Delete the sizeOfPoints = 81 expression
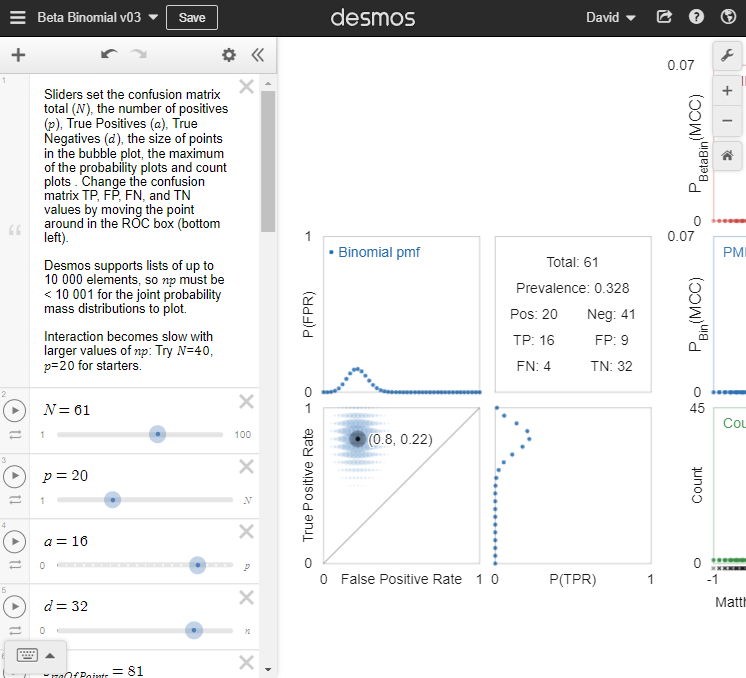Image resolution: width=746 pixels, height=678 pixels. coord(246,662)
